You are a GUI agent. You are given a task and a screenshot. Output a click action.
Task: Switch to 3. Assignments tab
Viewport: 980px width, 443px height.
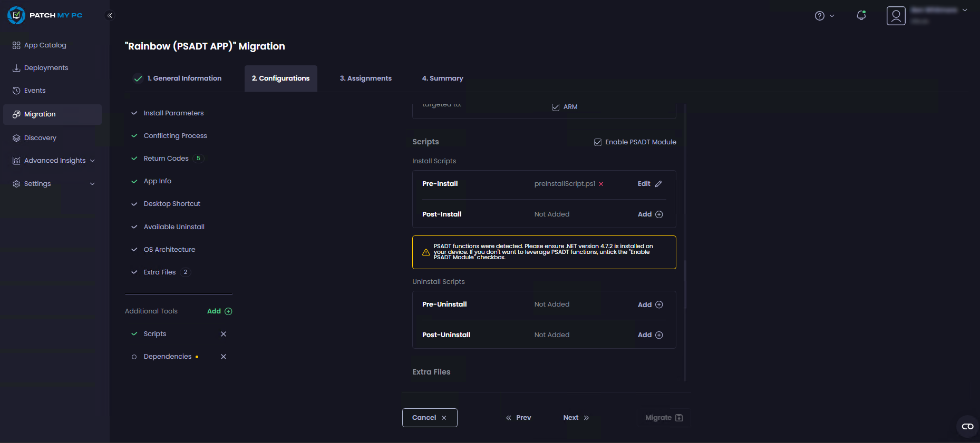(366, 78)
